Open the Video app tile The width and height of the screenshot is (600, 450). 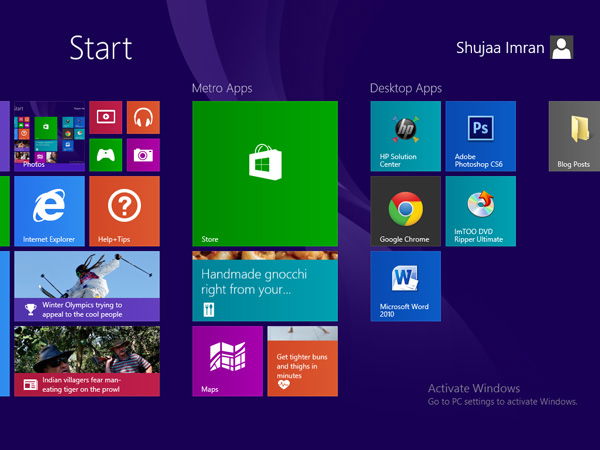(x=106, y=117)
